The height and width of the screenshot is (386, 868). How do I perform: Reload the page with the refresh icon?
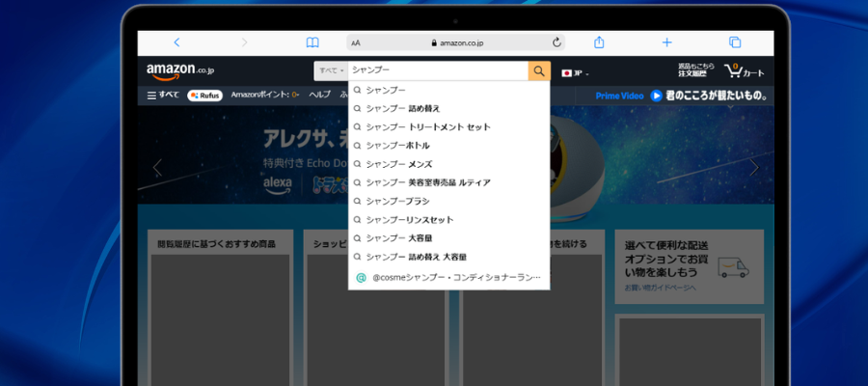click(556, 42)
